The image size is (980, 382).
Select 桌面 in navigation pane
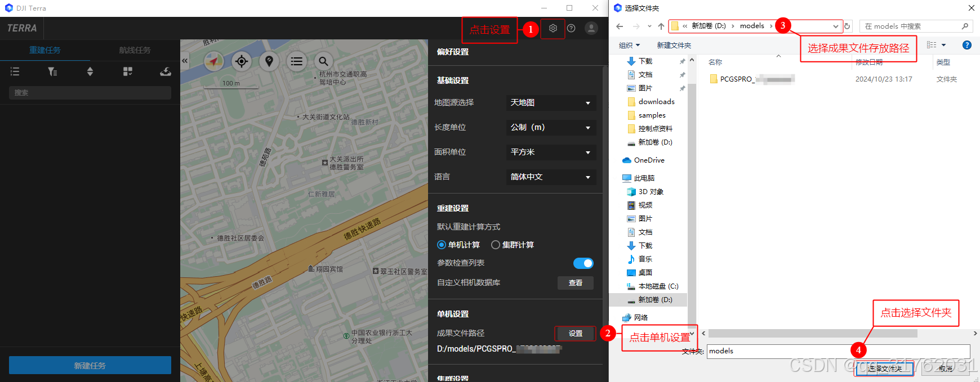coord(645,273)
